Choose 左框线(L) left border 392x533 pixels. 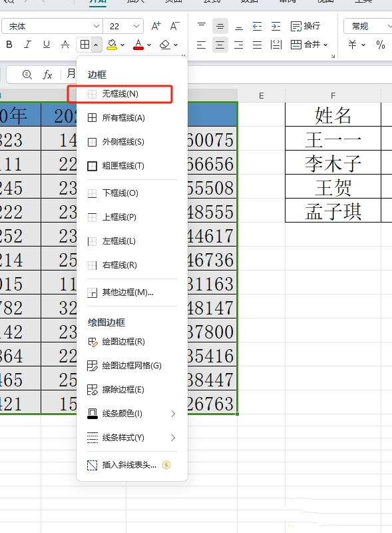pyautogui.click(x=132, y=241)
